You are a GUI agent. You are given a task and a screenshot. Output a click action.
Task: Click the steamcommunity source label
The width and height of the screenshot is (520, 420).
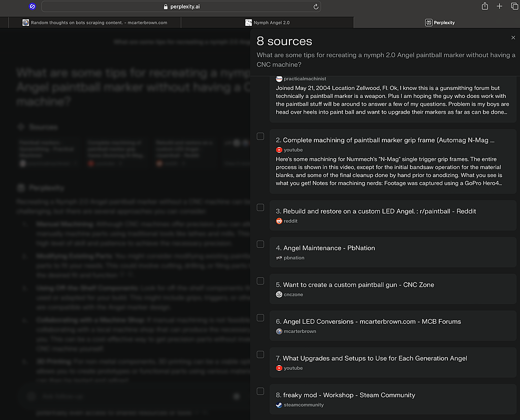304,405
